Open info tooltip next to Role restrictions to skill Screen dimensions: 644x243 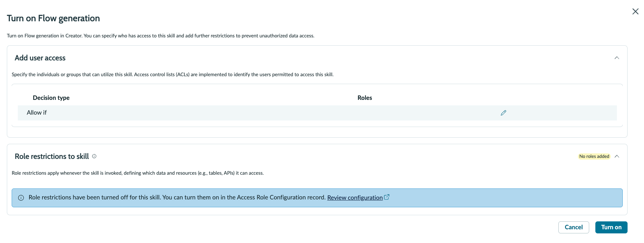94,156
